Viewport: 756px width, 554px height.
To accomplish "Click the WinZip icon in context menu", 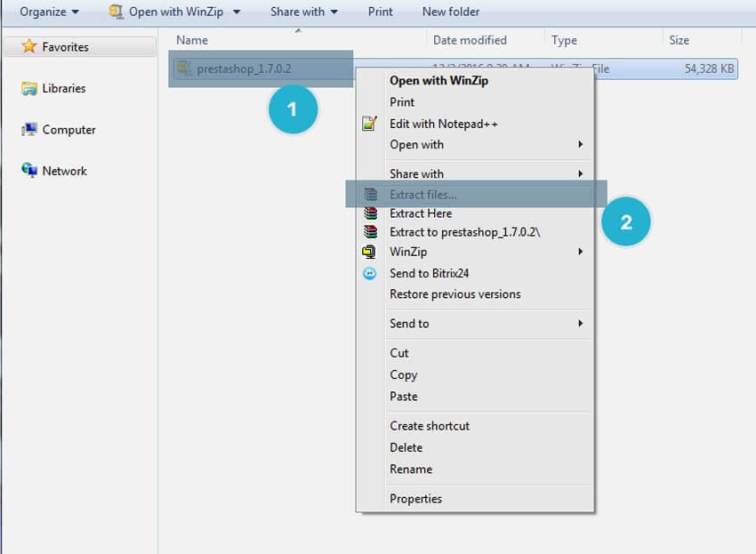I will click(370, 252).
